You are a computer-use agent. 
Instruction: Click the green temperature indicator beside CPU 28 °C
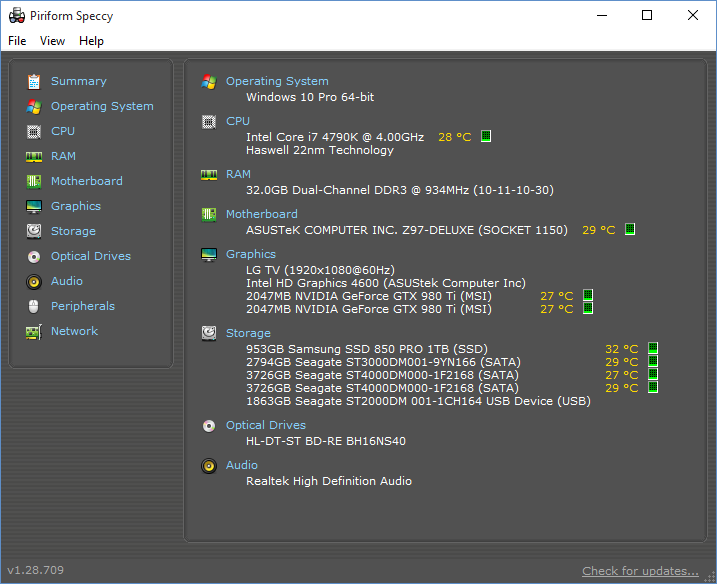coord(486,136)
